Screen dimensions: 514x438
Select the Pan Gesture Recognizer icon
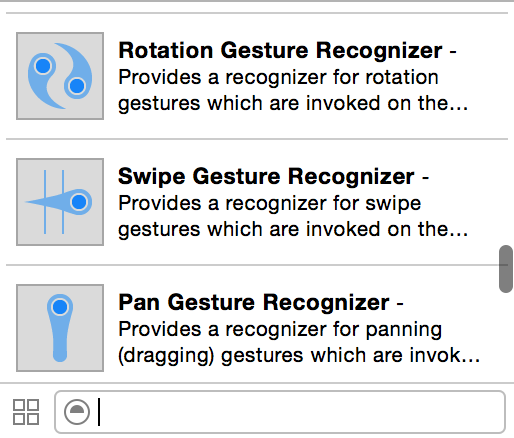click(x=60, y=328)
